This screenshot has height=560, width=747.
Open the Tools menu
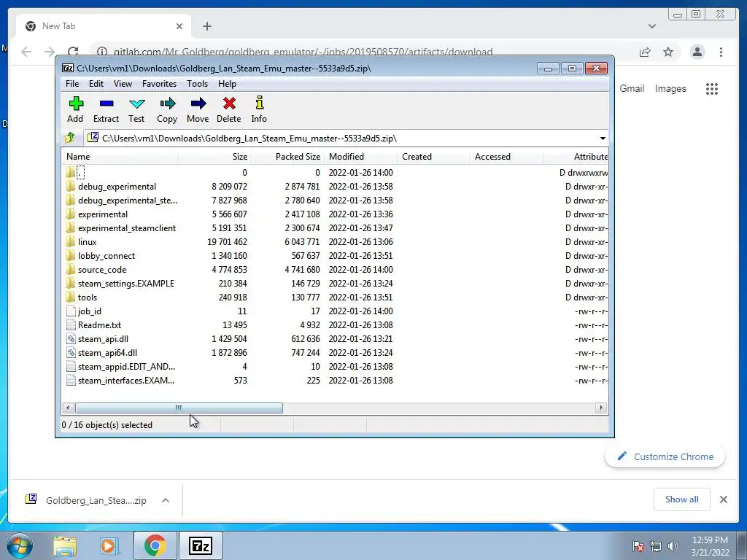197,84
